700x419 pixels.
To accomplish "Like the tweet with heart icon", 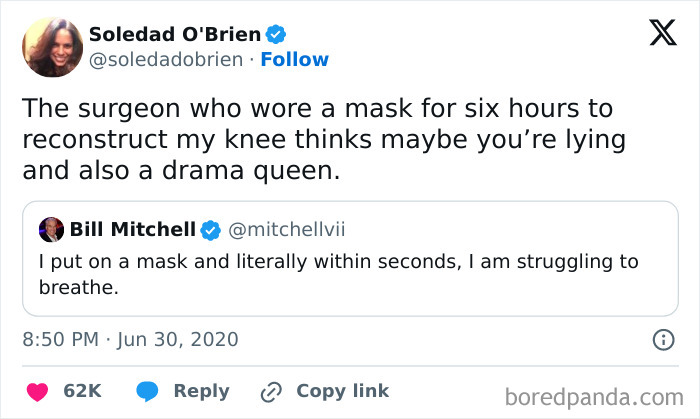I will [x=36, y=391].
